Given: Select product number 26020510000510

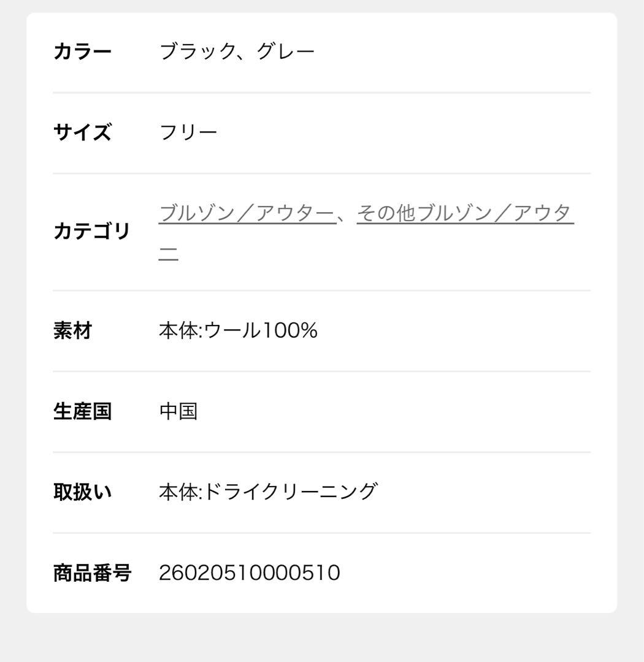Looking at the screenshot, I should coord(249,573).
